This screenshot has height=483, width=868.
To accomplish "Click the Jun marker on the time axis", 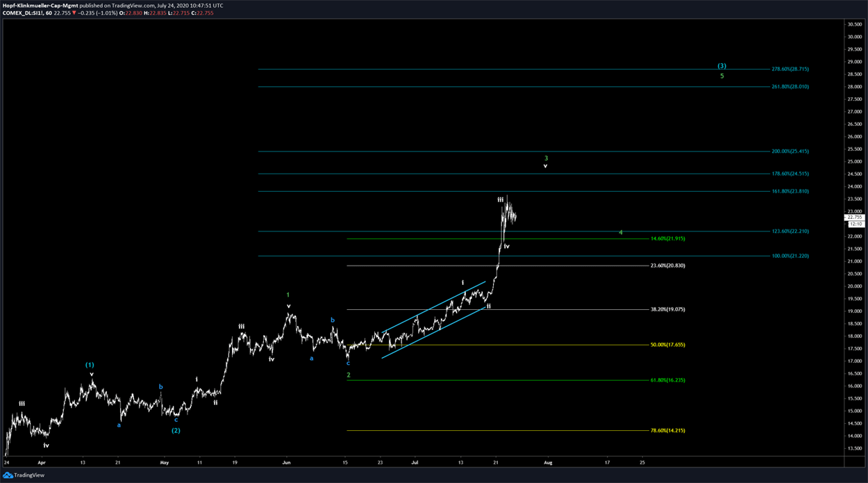I will [286, 461].
